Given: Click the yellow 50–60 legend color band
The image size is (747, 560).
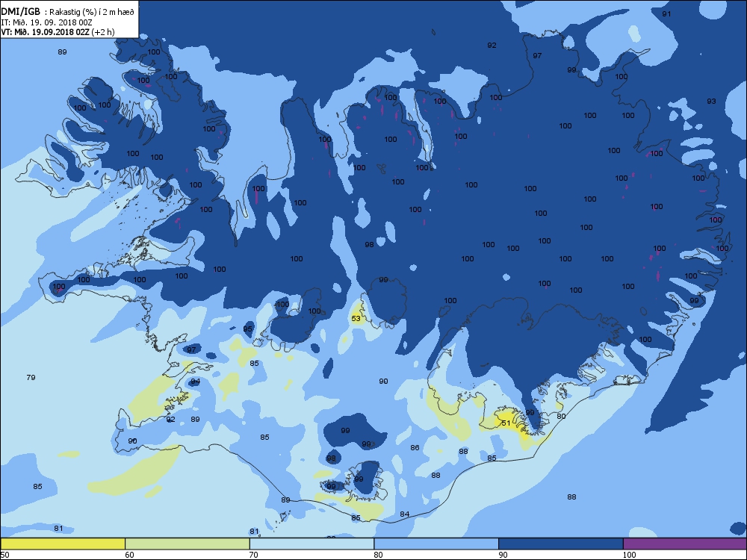Looking at the screenshot, I should click(x=63, y=544).
